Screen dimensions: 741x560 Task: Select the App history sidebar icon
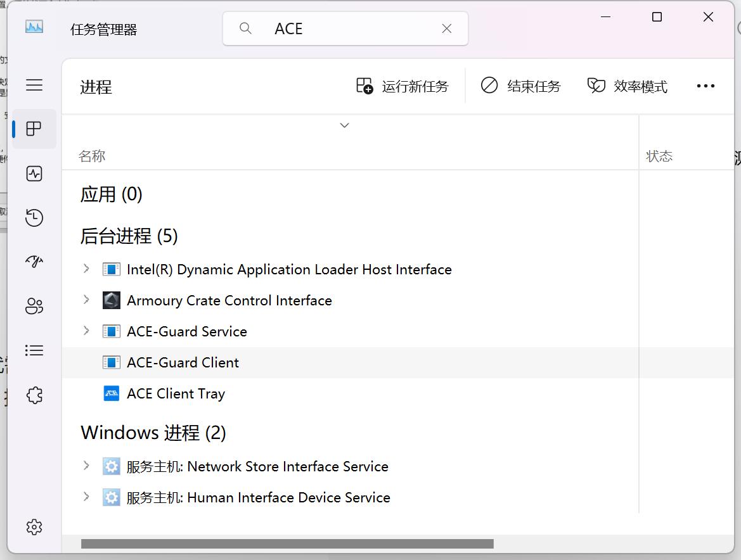[x=34, y=218]
